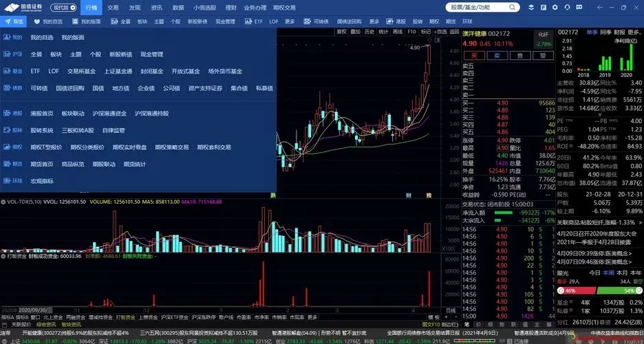The image size is (644, 344).
Task: Click the headset customer service icon
Action: [568, 8]
